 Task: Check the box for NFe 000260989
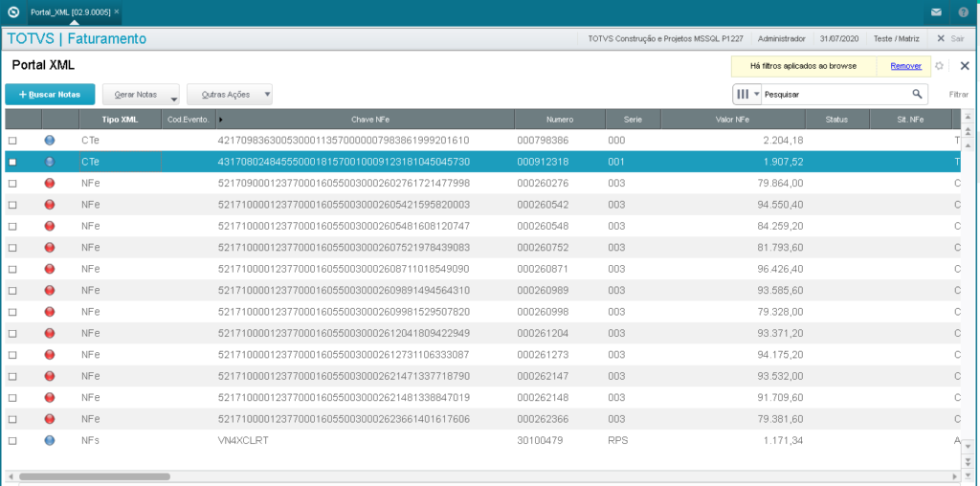click(x=12, y=291)
